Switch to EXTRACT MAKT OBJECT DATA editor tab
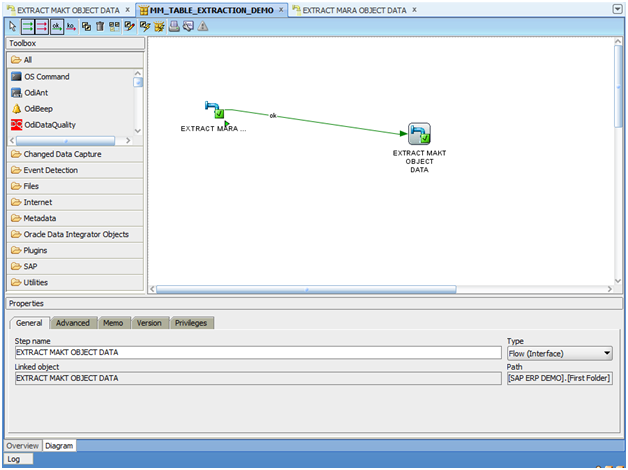628x470 pixels. (x=68, y=10)
